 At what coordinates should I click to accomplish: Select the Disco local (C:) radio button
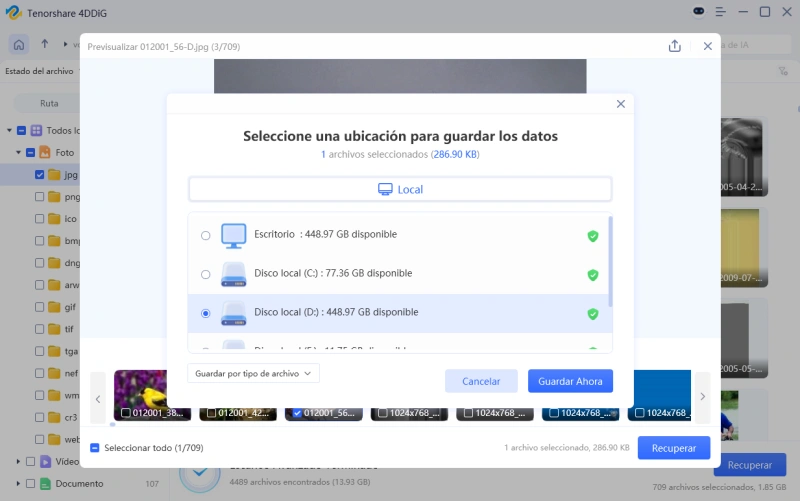pos(206,274)
